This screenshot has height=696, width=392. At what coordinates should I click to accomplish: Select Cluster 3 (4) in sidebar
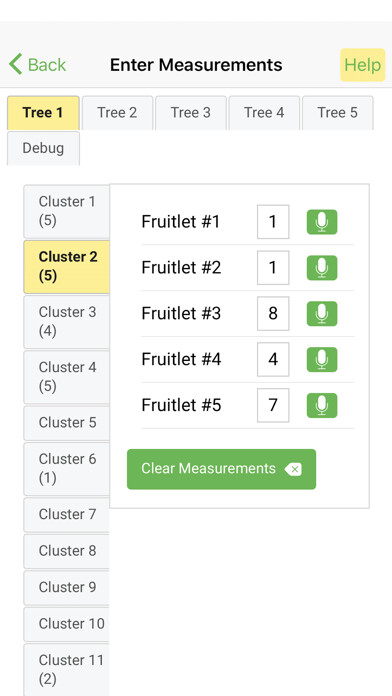[67, 322]
